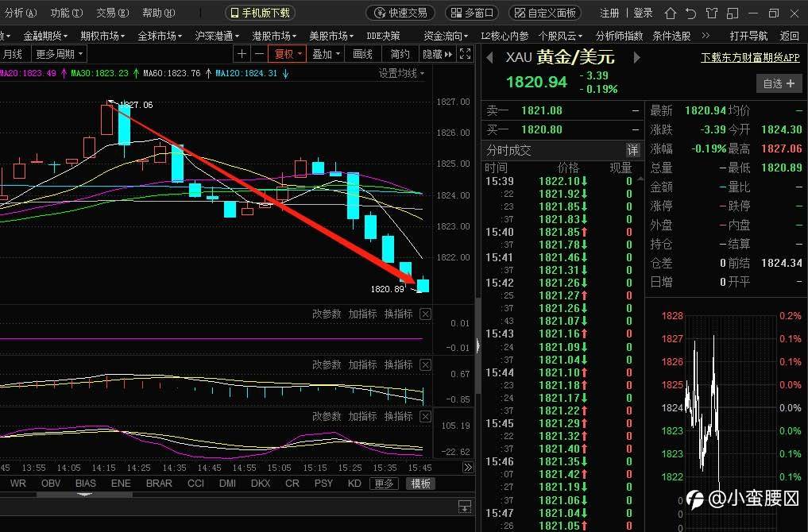808x532 pixels.
Task: Go to home via the house icon
Action: pyautogui.click(x=670, y=13)
